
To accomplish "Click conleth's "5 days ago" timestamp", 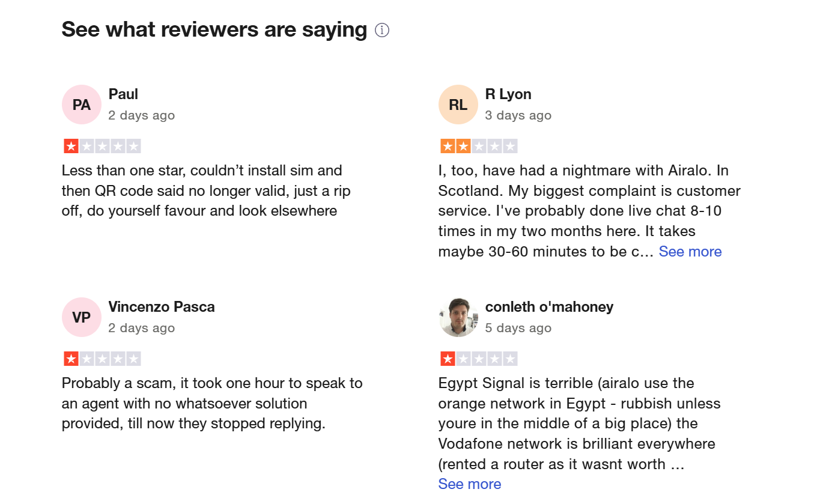I will (x=518, y=328).
